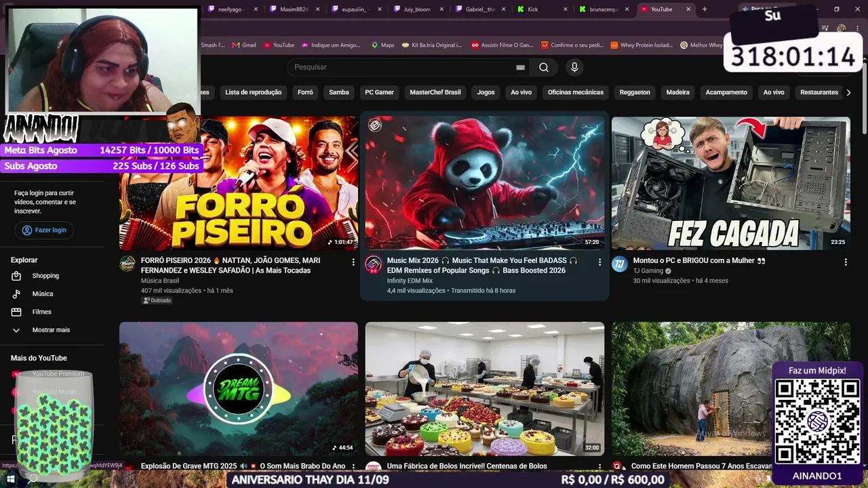The height and width of the screenshot is (488, 868).
Task: Open the Gmail bookmark
Action: coord(244,45)
